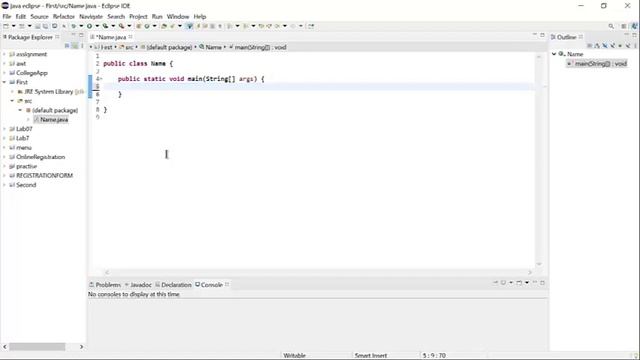Click the Debug bug icon in toolbar
Image resolution: width=640 pixels, height=360 pixels.
pyautogui.click(x=73, y=26)
